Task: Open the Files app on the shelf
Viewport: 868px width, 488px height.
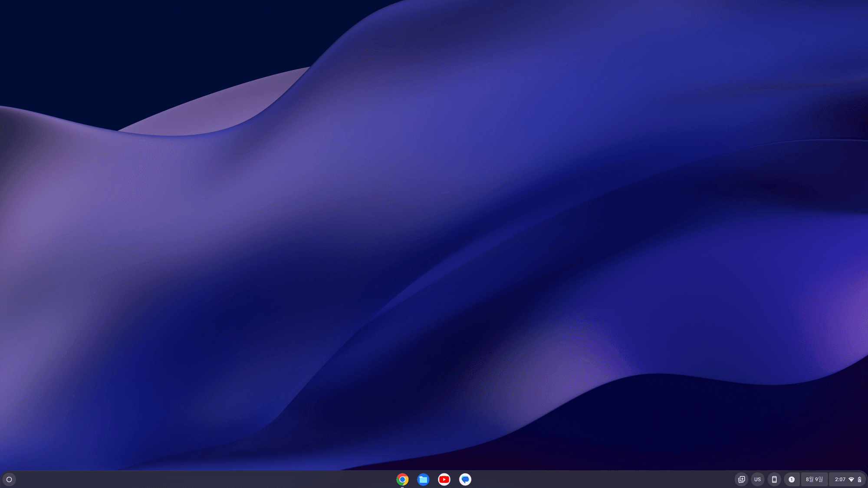Action: click(423, 479)
